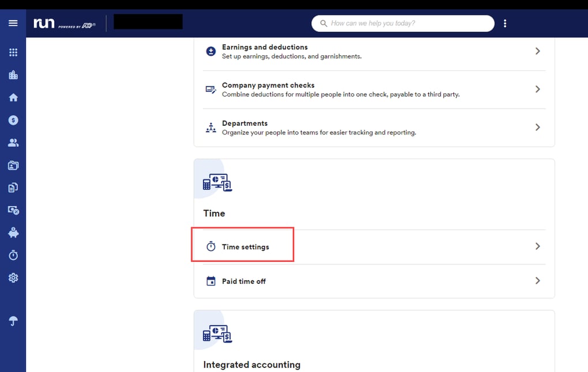The image size is (588, 372).
Task: Expand Company payment checks chevron arrow
Action: point(537,89)
